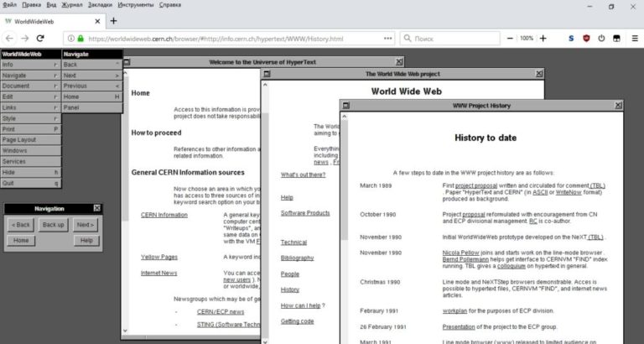
Task: Click miniaturize icon of Universe of HyperText window
Action: pos(127,62)
